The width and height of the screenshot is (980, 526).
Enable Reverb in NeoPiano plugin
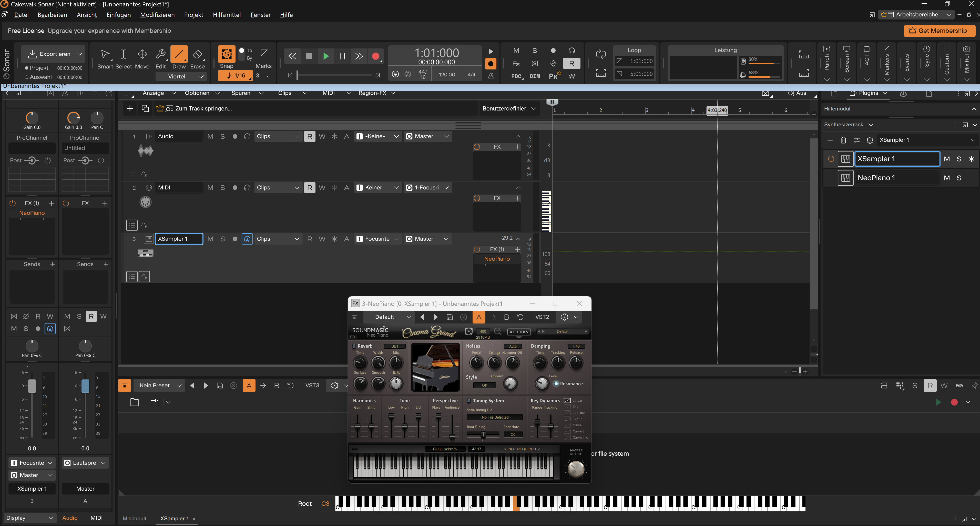[354, 346]
